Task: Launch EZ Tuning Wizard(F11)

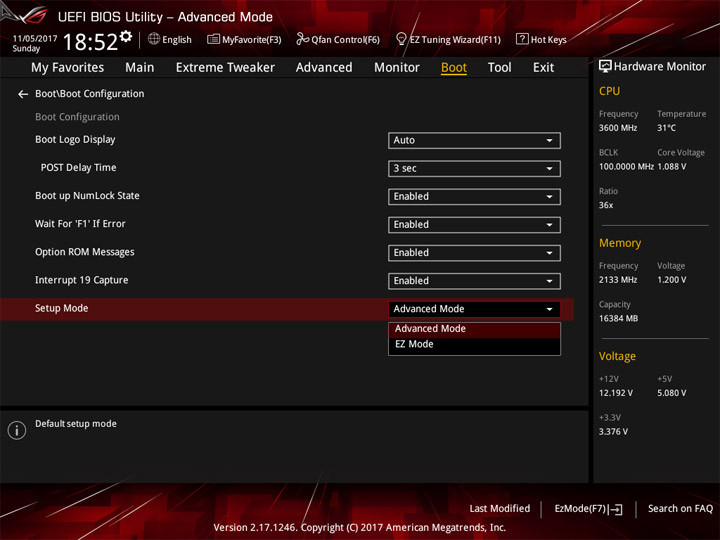Action: (448, 39)
